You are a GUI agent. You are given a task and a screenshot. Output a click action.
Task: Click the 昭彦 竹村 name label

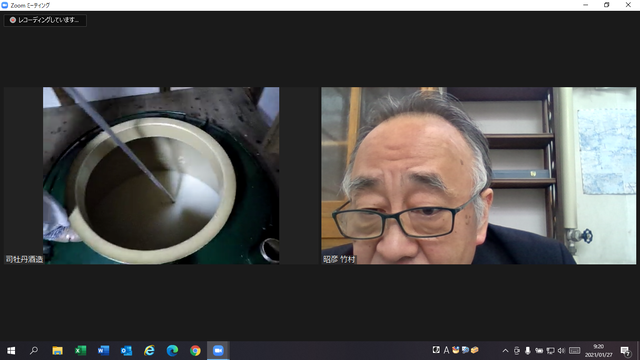coord(339,259)
